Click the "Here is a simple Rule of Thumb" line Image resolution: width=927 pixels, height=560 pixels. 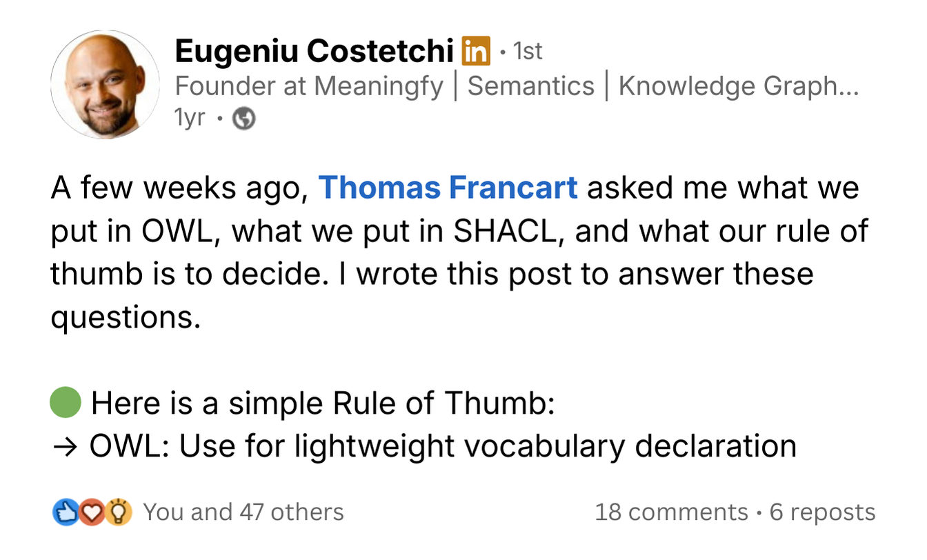pos(323,403)
